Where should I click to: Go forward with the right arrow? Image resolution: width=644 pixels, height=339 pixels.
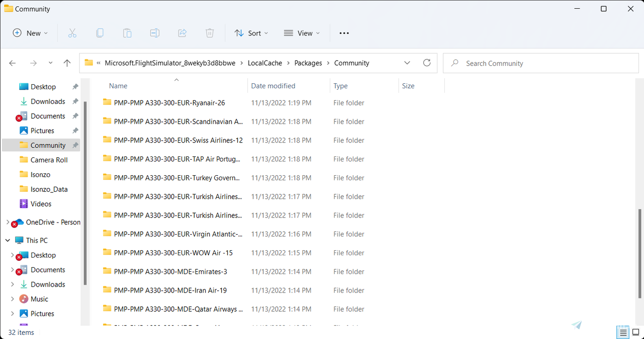pyautogui.click(x=33, y=63)
